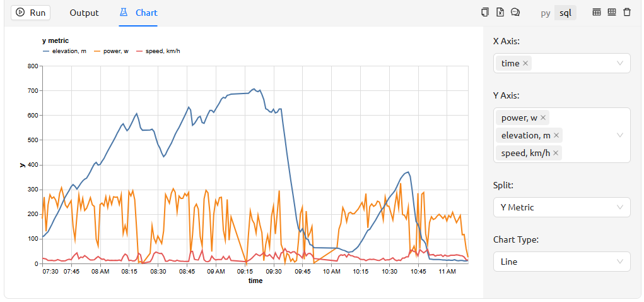644x302 pixels.
Task: Click the Excel file export icon
Action: tap(500, 12)
